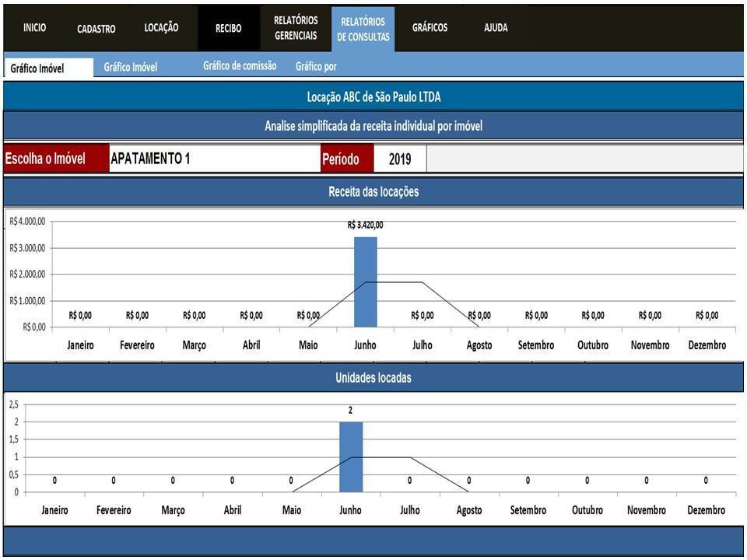Click the empty gray field beside 2019
Screen dimensions: 747x560
[x=584, y=159]
